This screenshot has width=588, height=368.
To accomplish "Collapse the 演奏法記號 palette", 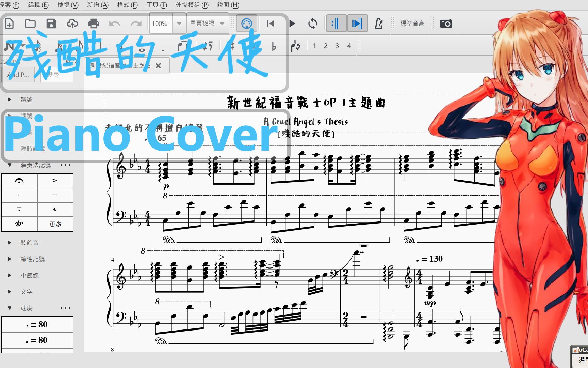I will (10, 165).
